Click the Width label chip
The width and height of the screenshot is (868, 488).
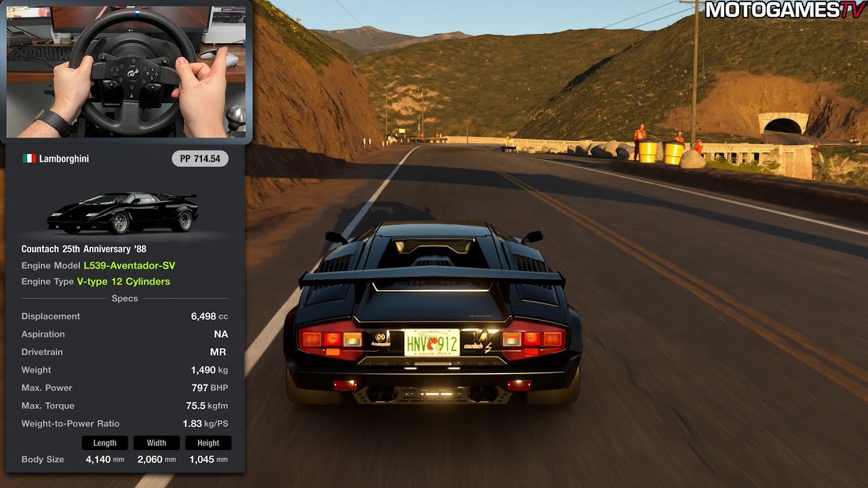(157, 443)
